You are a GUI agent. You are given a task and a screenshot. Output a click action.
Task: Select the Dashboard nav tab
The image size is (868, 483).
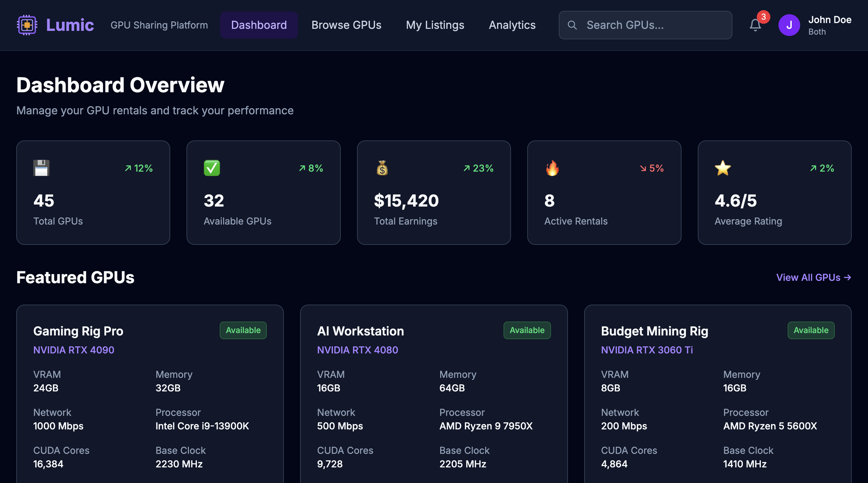[x=259, y=25]
